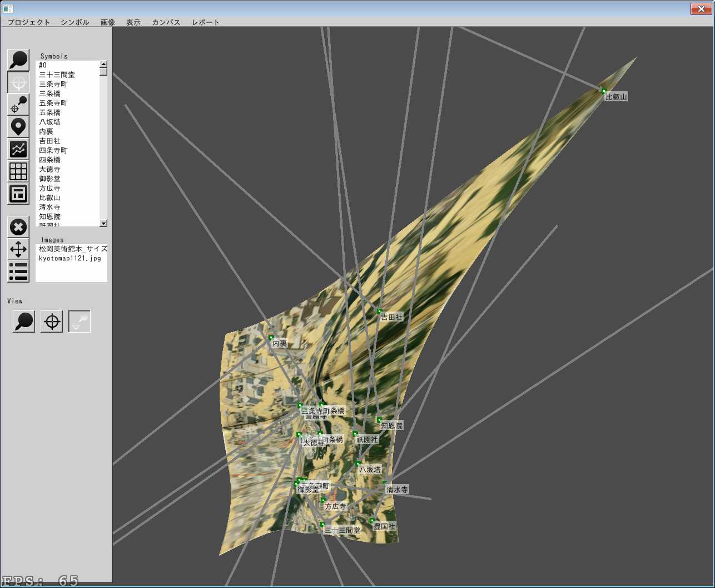Select 四条橋 in Symbols list

tap(67, 160)
